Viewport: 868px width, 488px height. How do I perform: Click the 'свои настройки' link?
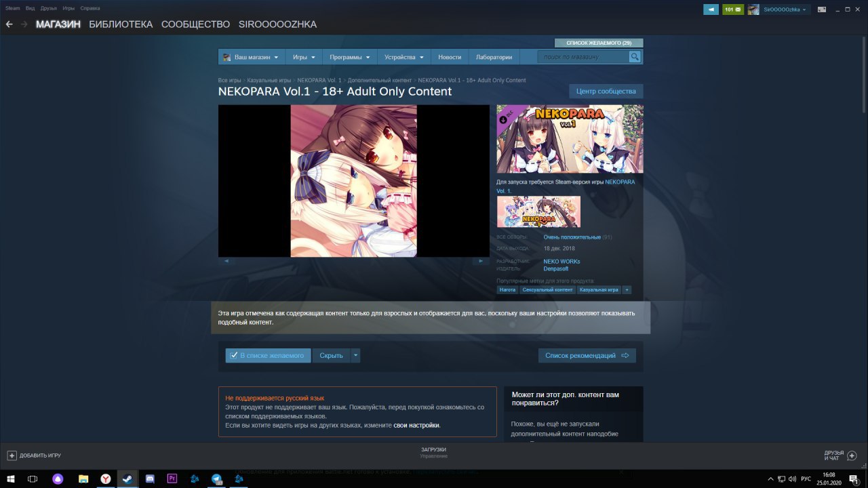pyautogui.click(x=416, y=425)
